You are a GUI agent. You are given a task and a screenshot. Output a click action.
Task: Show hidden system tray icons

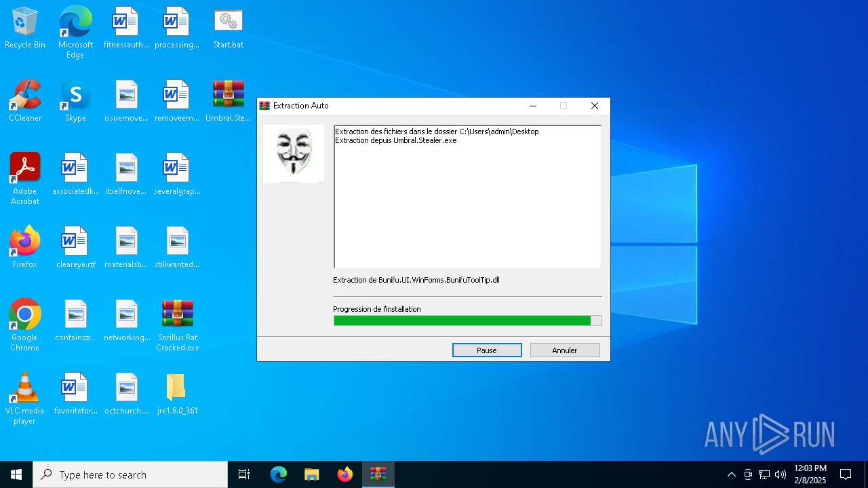tap(731, 474)
